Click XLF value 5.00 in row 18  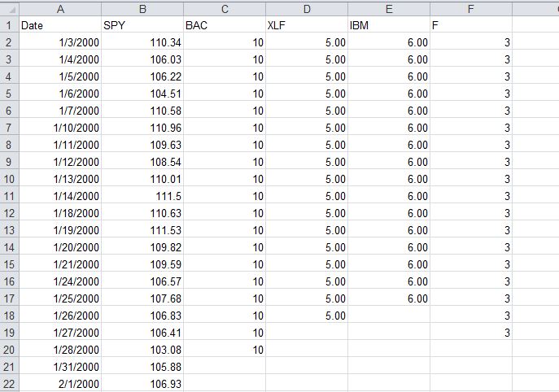307,316
